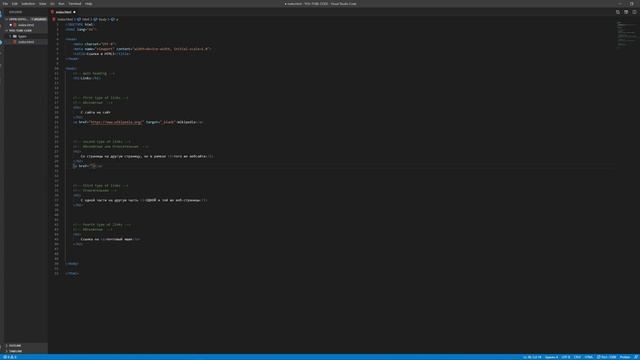Open index.html in the project tree

click(26, 42)
